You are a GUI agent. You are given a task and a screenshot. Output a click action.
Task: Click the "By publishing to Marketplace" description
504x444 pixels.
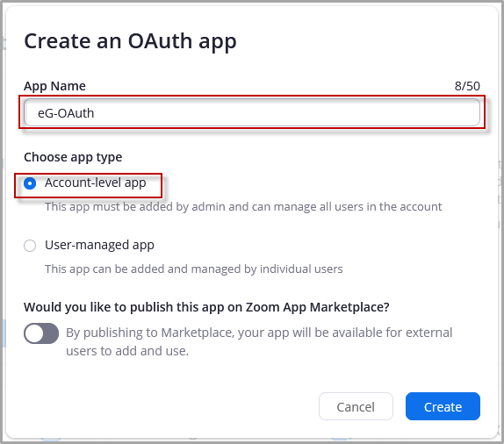tap(259, 342)
